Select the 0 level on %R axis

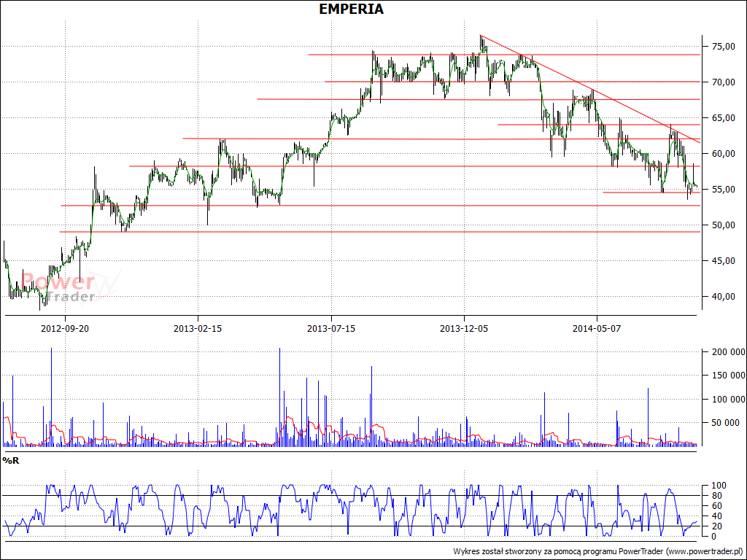click(x=714, y=537)
